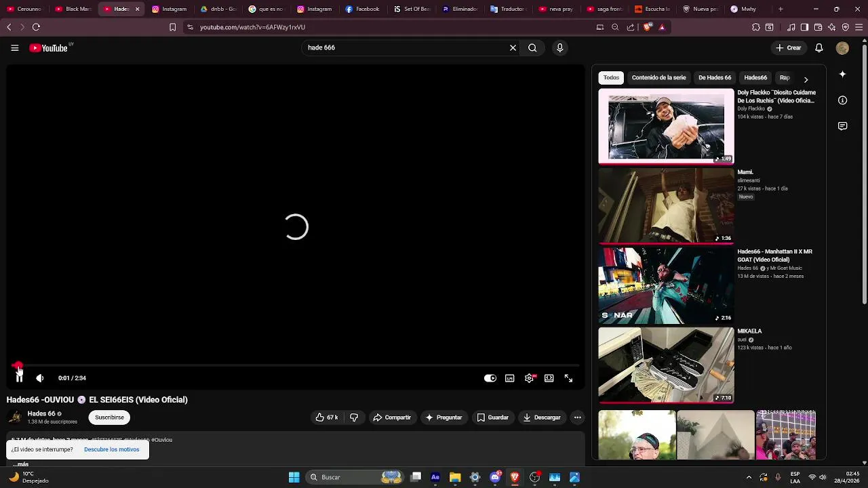Open the info panel icon on right
The height and width of the screenshot is (488, 868).
tap(842, 100)
